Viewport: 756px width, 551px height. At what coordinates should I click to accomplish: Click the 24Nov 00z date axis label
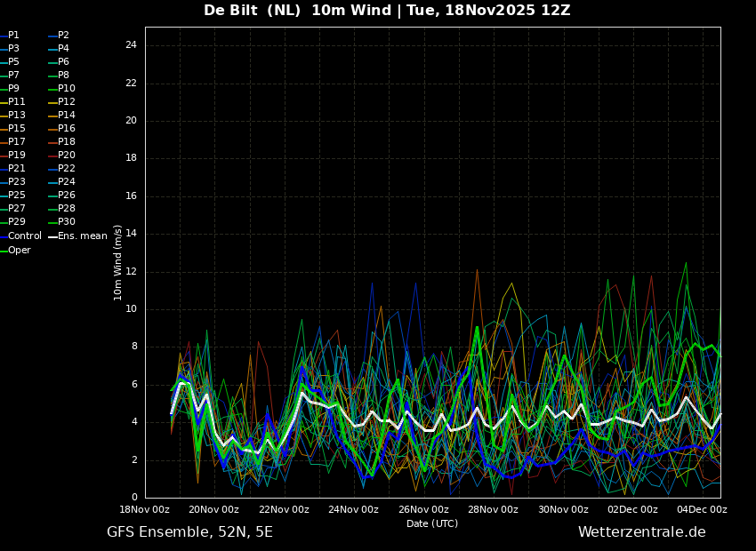353,509
